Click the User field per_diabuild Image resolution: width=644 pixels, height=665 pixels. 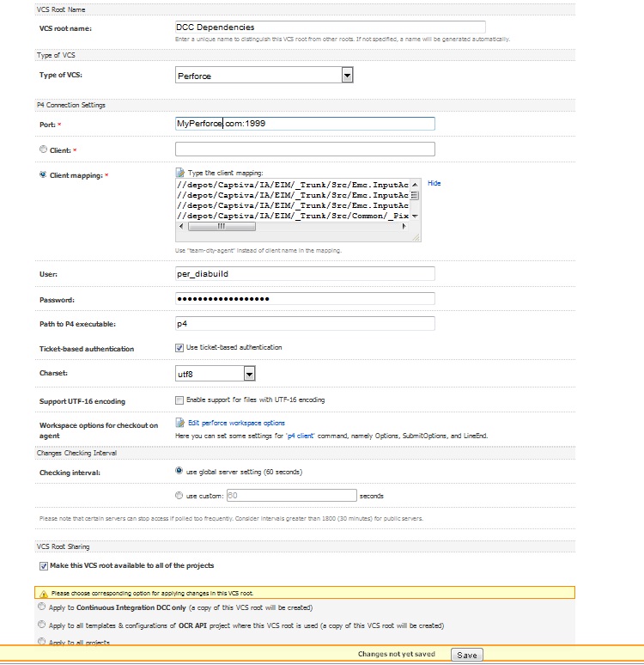(305, 273)
